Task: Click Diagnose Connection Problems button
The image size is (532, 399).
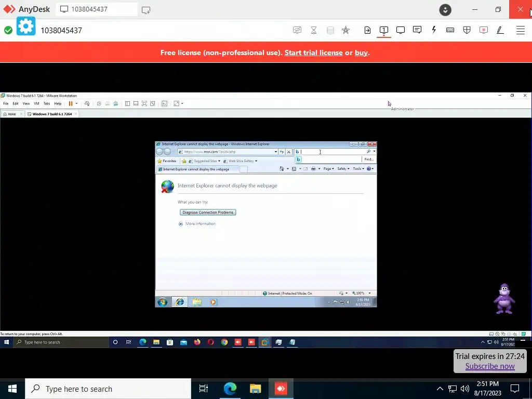Action: [208, 212]
